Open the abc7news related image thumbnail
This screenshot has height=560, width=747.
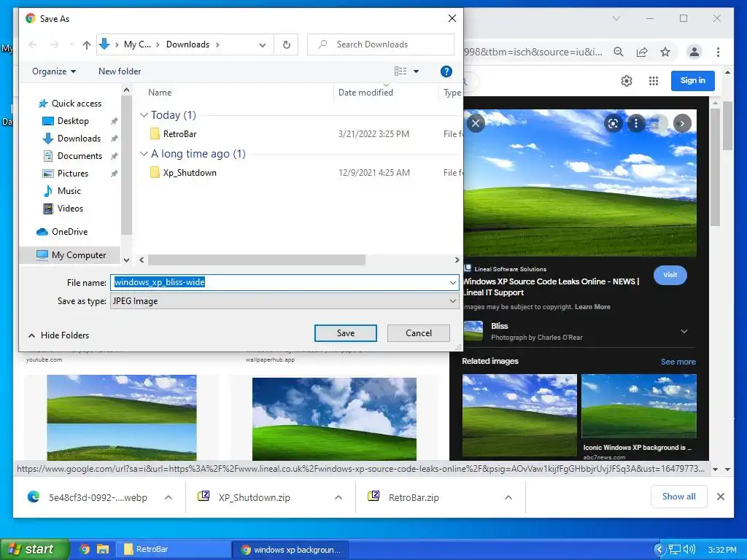click(x=639, y=406)
